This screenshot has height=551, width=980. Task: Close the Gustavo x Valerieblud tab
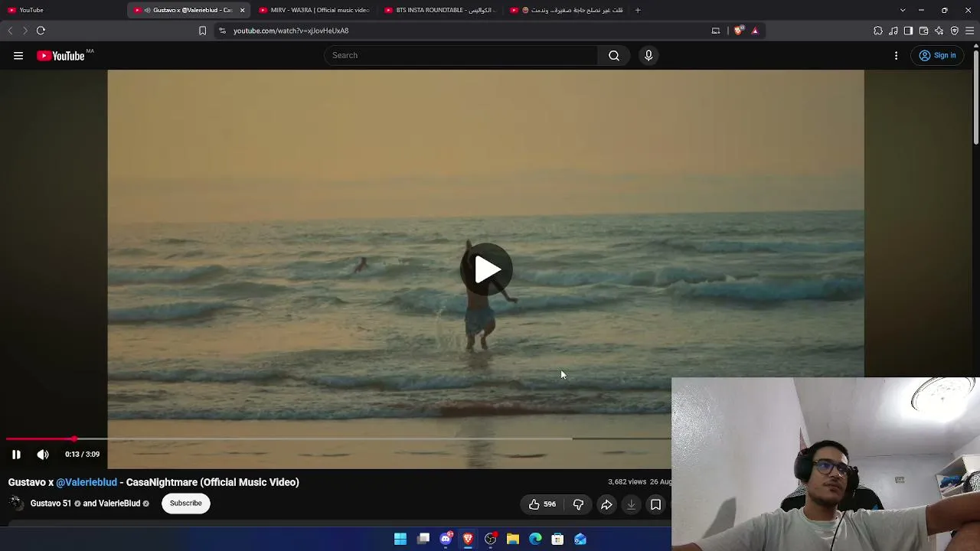(242, 10)
